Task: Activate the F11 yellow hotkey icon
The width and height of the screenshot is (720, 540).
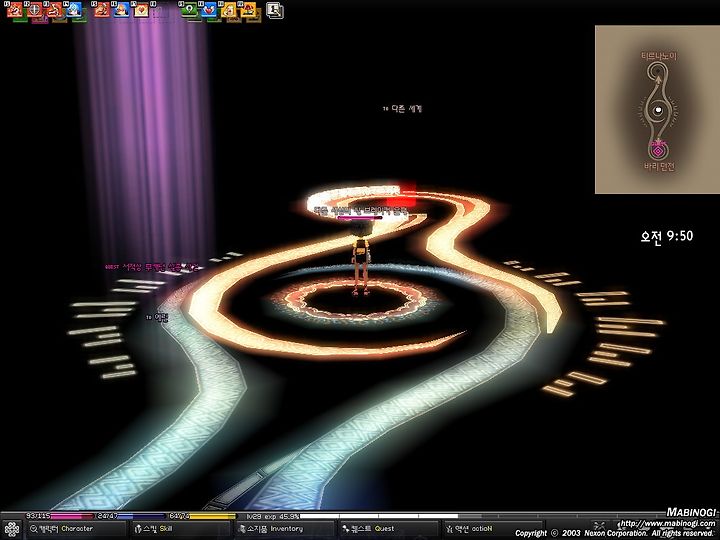Action: [x=229, y=9]
